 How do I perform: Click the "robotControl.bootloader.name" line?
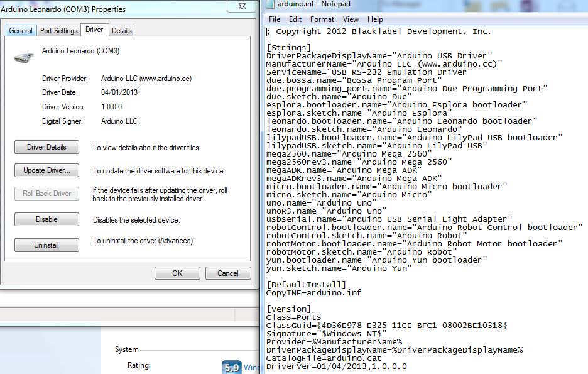[x=424, y=228]
